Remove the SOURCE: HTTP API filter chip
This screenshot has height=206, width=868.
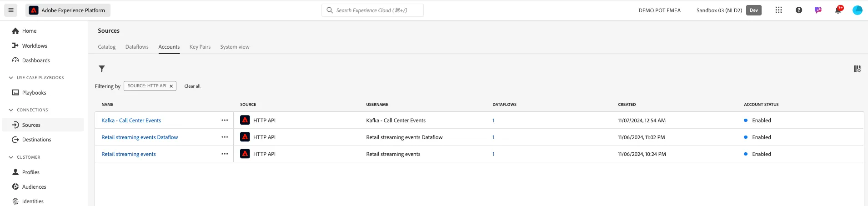click(x=171, y=86)
